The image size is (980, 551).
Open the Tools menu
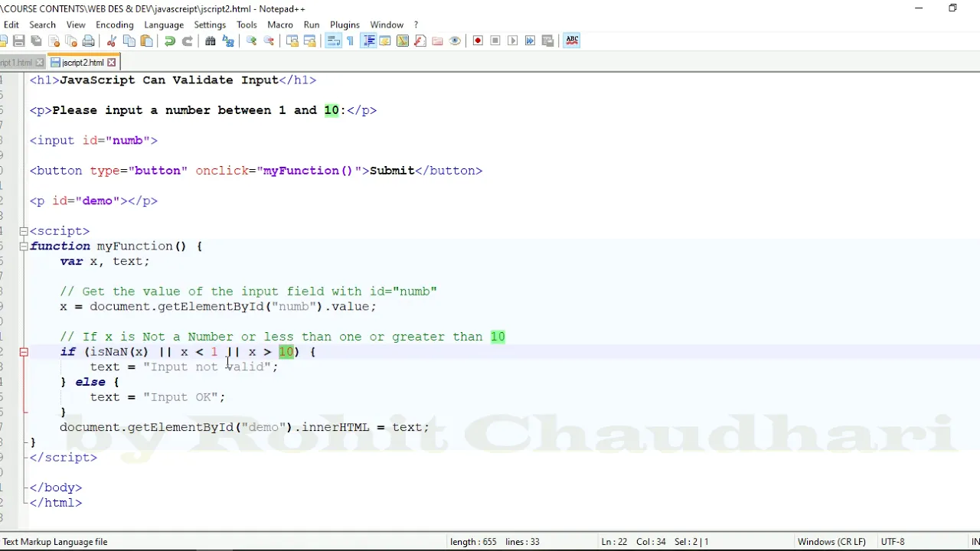(x=247, y=24)
